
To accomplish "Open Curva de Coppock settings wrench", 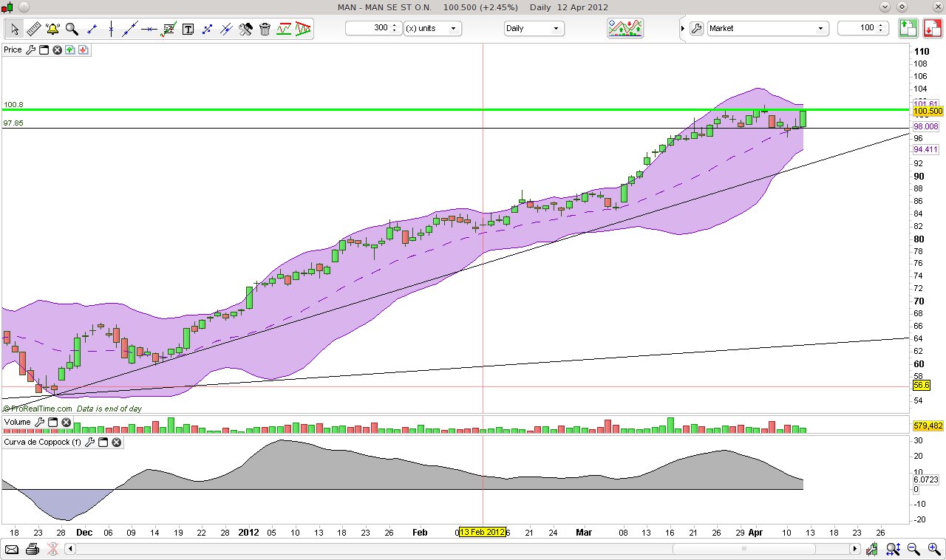I will 90,442.
